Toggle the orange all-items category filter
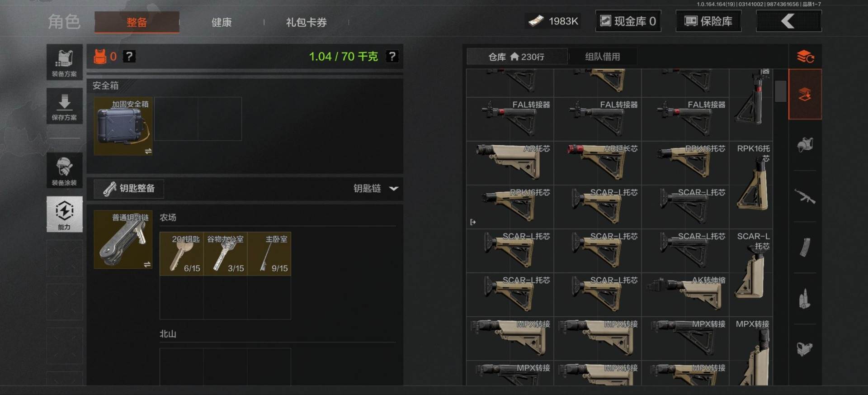This screenshot has height=395, width=868. pyautogui.click(x=805, y=94)
